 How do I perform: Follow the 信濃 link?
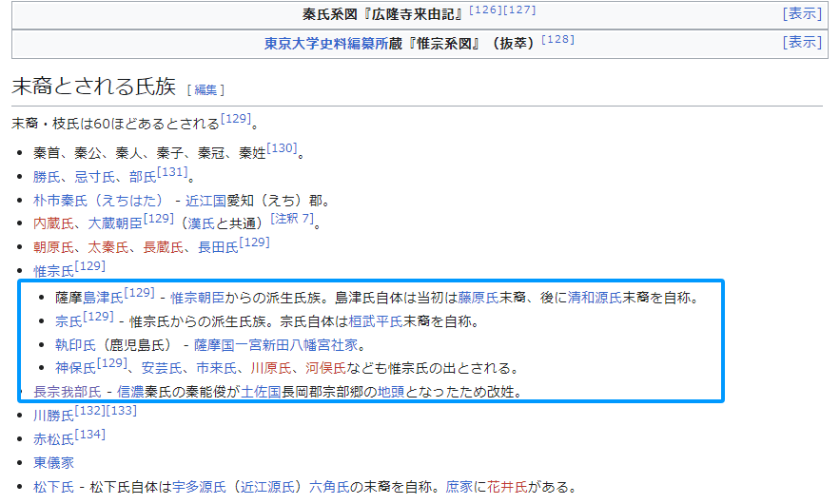[130, 392]
